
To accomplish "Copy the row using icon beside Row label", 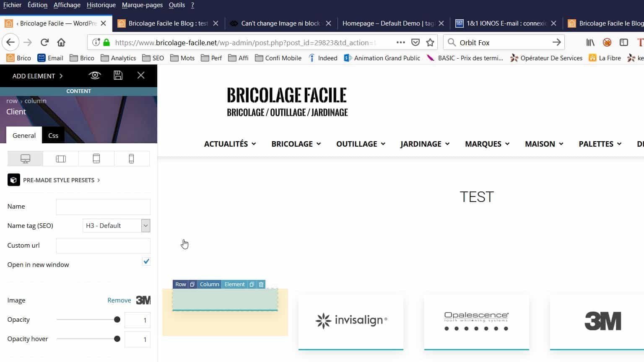I will (x=192, y=284).
